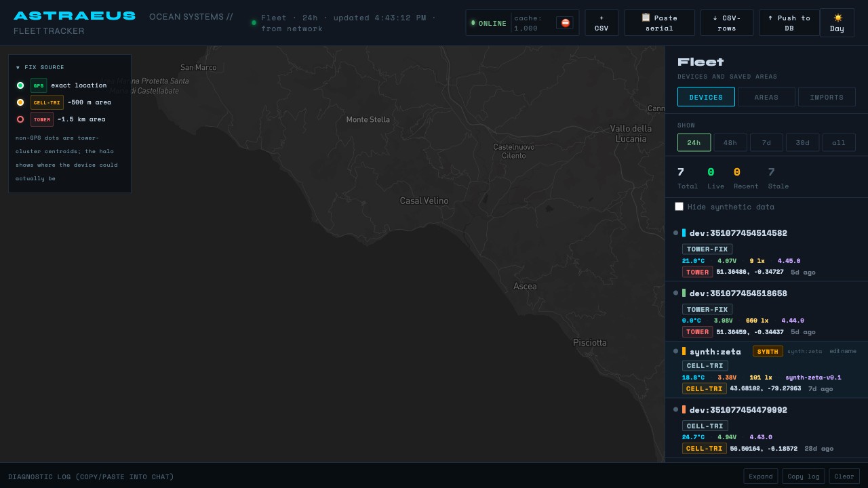Click the orange CELL-TRI legend dot

20,102
